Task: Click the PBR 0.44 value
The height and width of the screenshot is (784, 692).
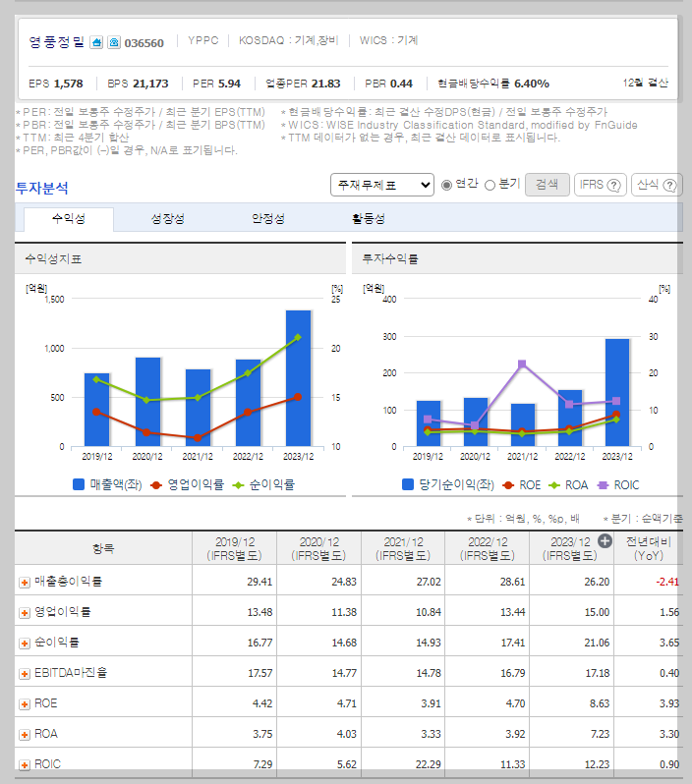Action: pyautogui.click(x=401, y=84)
